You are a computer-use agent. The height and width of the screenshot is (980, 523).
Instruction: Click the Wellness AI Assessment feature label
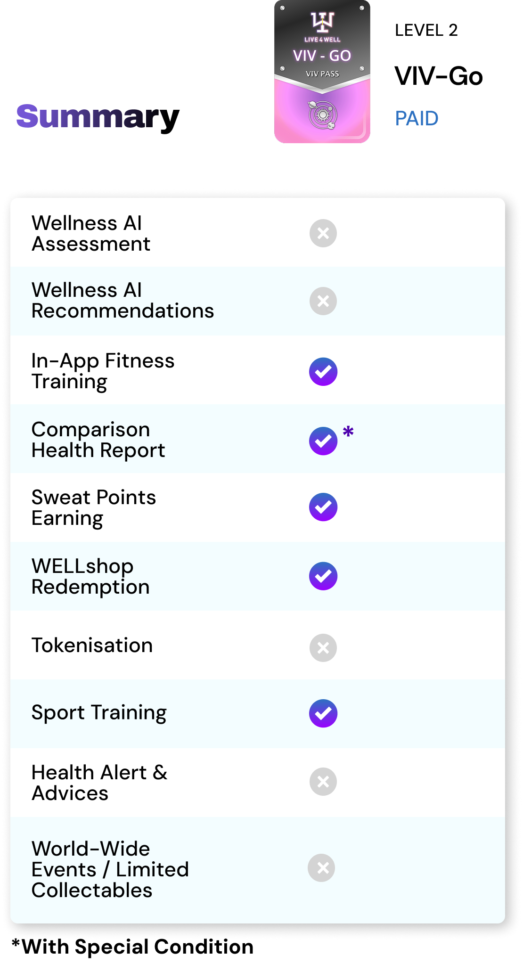tap(91, 233)
